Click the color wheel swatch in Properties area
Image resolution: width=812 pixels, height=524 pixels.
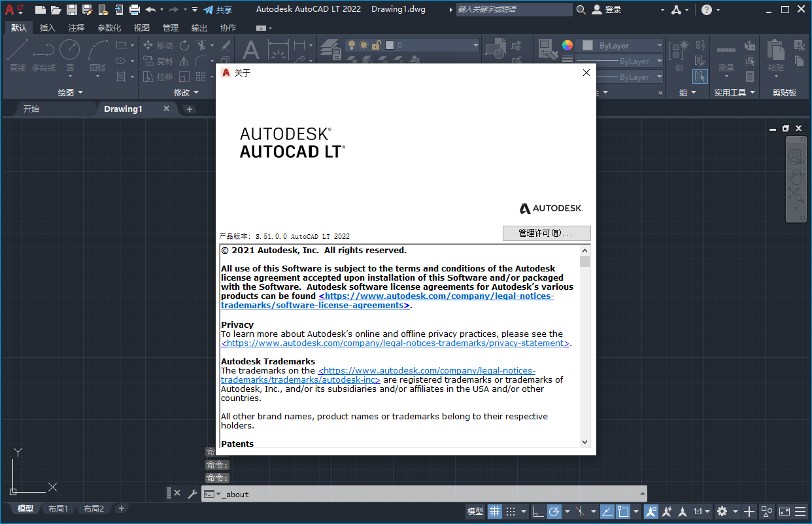(x=566, y=45)
